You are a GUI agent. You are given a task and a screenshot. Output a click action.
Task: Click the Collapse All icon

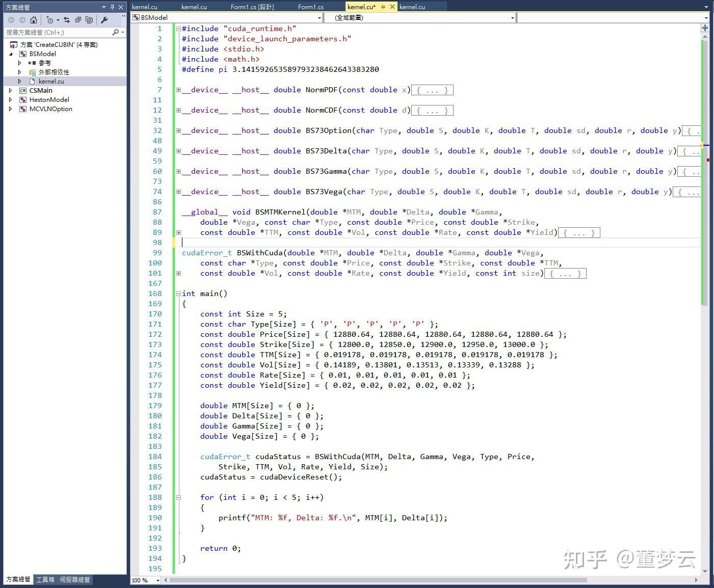78,20
